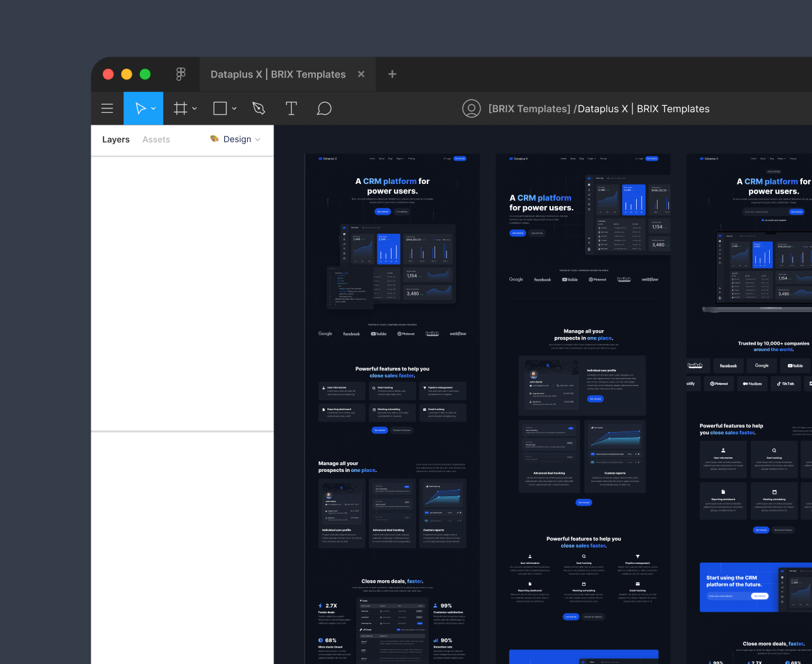Activate the Comment tool

coord(324,108)
